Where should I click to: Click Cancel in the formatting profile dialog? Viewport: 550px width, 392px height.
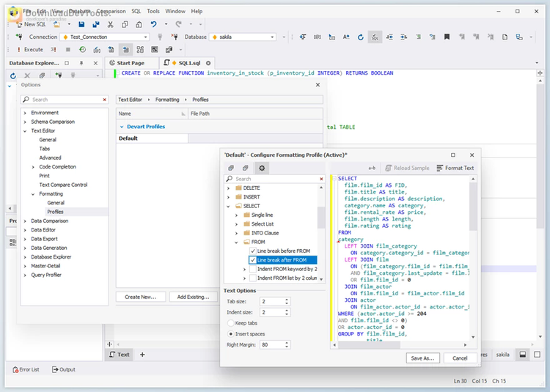point(460,358)
